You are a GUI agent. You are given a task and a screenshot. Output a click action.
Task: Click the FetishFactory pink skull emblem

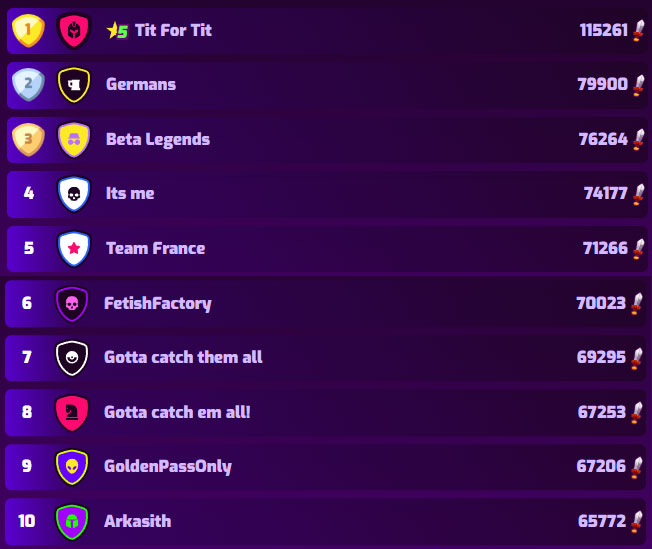click(72, 304)
